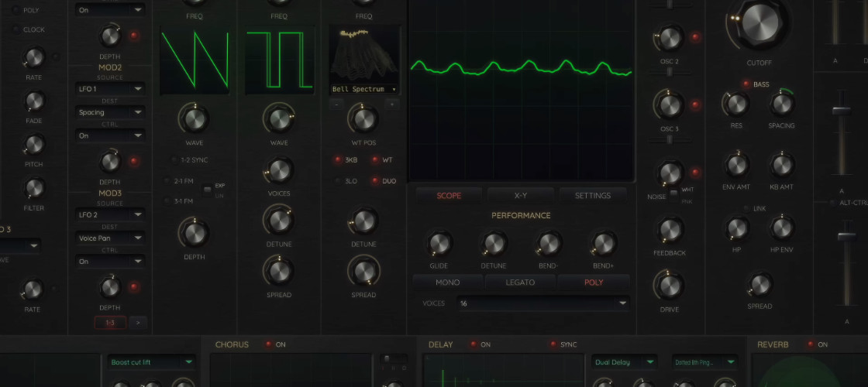
Task: Click the filter SPACING knob
Action: pyautogui.click(x=781, y=104)
